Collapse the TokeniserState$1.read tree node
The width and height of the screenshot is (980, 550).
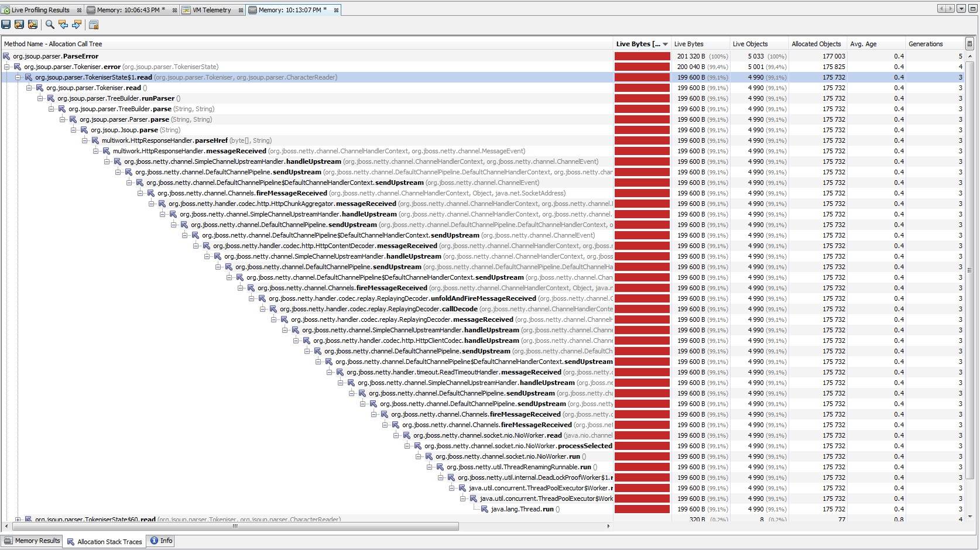click(18, 77)
